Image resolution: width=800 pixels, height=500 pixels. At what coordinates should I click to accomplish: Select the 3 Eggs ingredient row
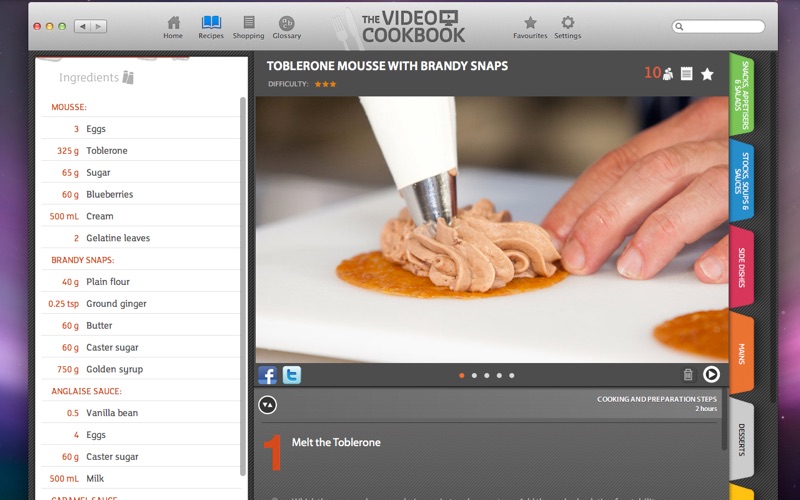[x=141, y=129]
